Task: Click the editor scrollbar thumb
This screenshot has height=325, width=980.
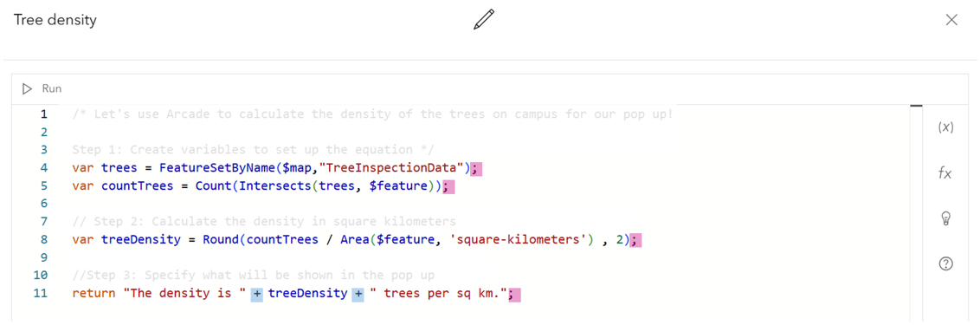Action: 916,107
